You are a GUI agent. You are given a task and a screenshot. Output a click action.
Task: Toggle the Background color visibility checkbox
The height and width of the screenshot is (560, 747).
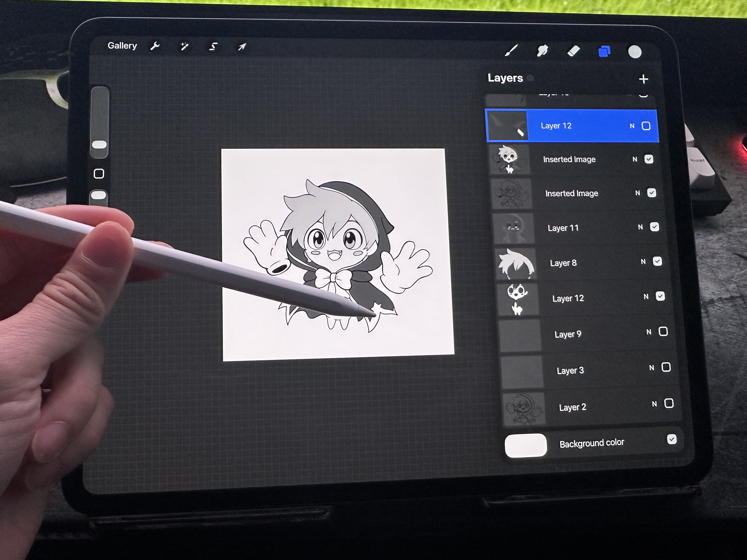pyautogui.click(x=672, y=439)
